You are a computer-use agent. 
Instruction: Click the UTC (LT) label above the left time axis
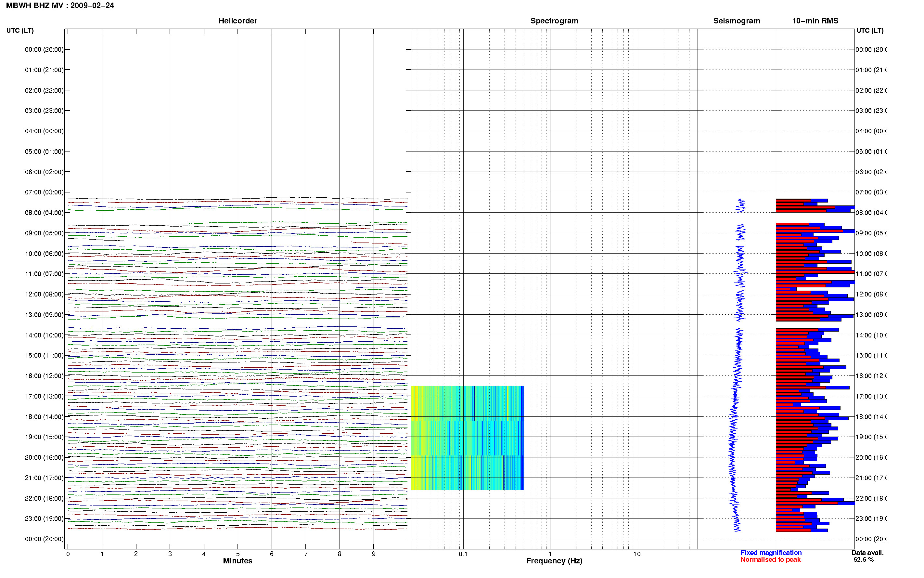point(20,30)
